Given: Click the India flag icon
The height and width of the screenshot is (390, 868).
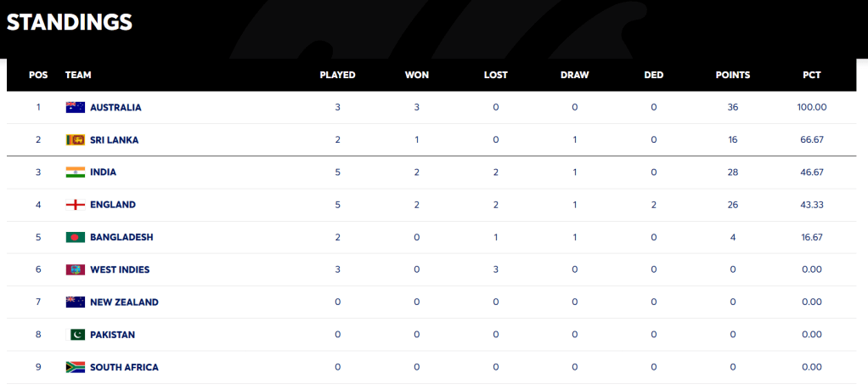Looking at the screenshot, I should (76, 172).
